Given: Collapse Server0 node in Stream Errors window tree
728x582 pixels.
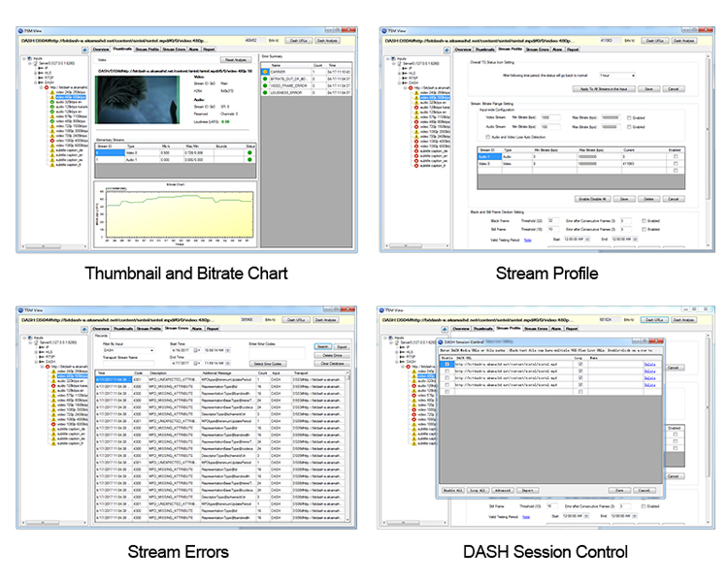Looking at the screenshot, I should point(31,342).
